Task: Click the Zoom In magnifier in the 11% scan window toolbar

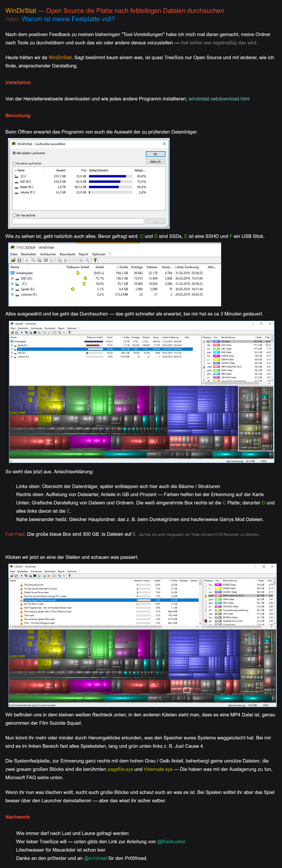Action: [81, 260]
